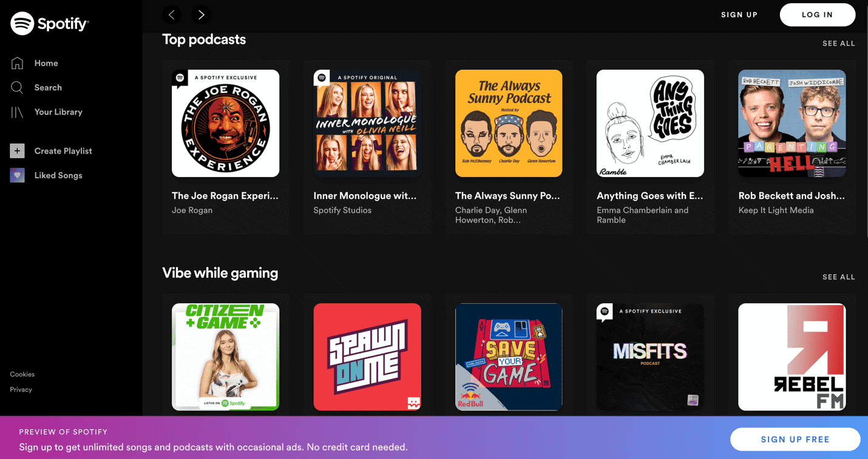Open the Rebel FM podcast artwork
Screen dimensions: 868x459
[x=792, y=357]
